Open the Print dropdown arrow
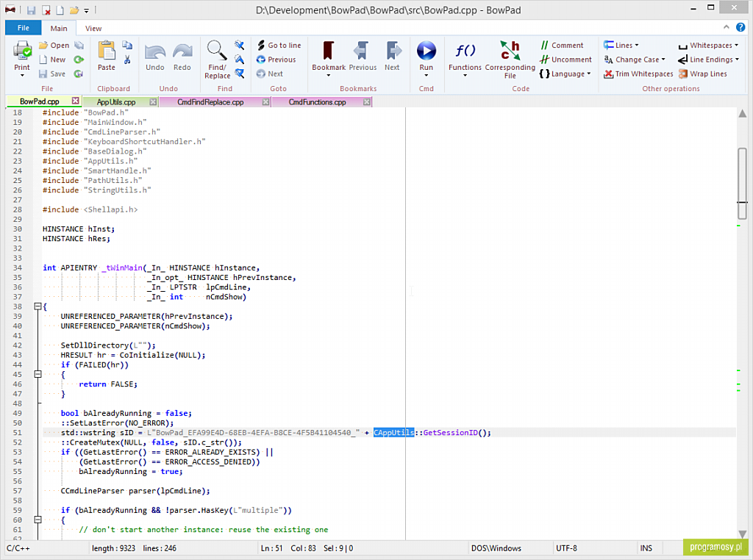Screen dimensions: 753x560 22,76
